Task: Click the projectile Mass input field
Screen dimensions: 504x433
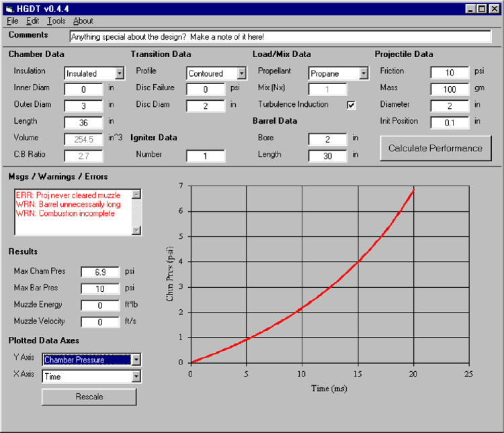Action: point(450,89)
